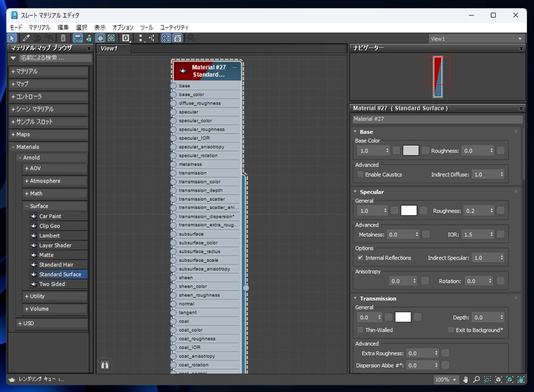Screen dimensions: 534x392
Task: Select Standard Surface in browser list
Action: (x=58, y=274)
